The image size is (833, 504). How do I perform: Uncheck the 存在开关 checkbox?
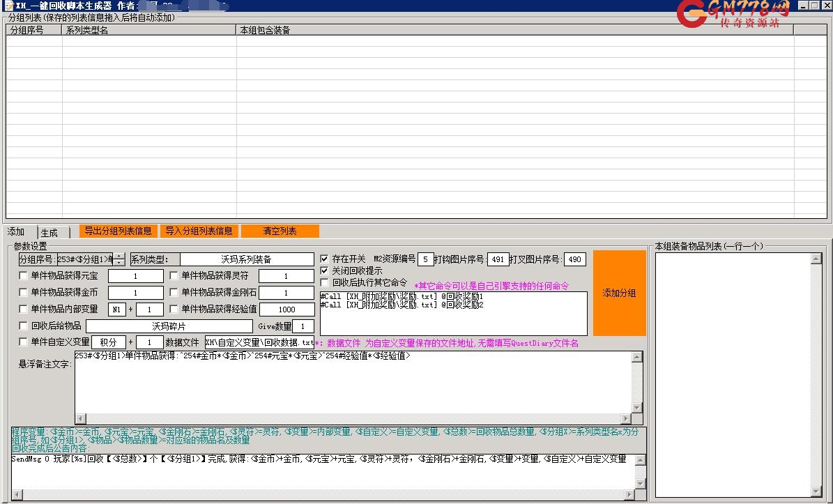(324, 259)
